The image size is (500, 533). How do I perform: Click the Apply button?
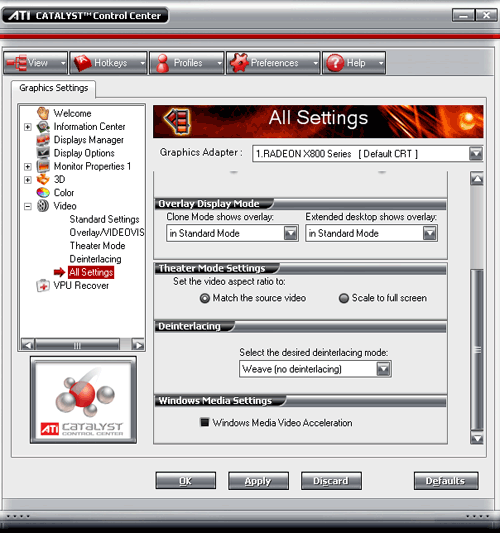click(258, 481)
